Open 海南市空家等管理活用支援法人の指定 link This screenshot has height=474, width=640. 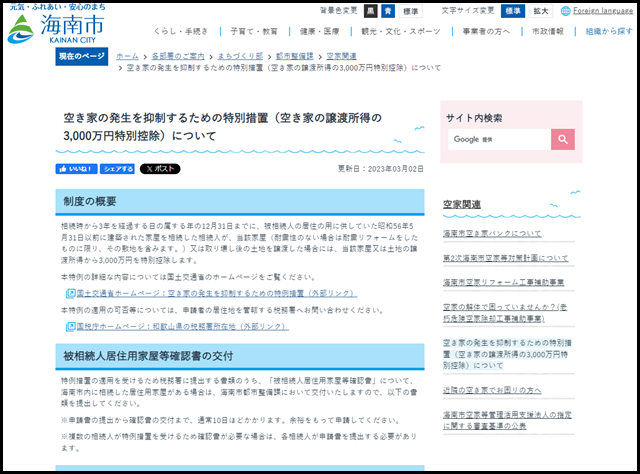tap(507, 420)
